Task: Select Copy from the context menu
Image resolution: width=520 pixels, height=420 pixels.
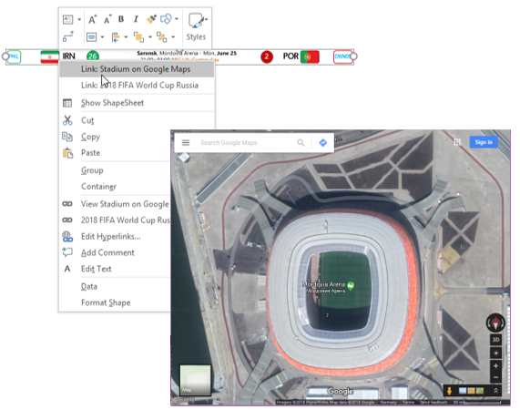Action: point(115,137)
